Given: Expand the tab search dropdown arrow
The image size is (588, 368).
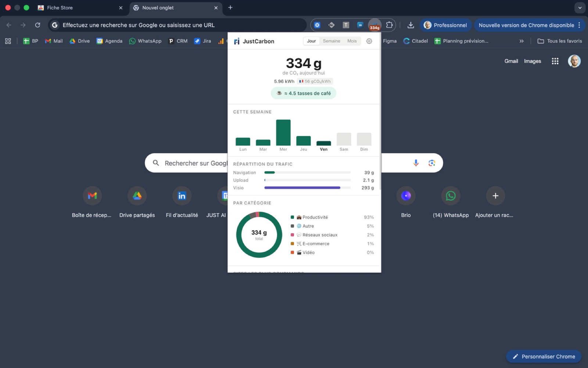Looking at the screenshot, I should (580, 8).
